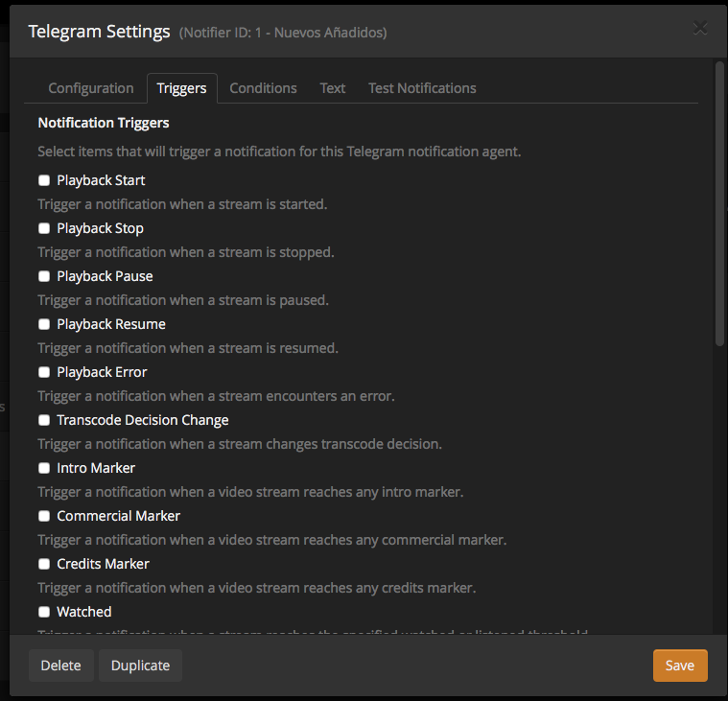Enable Transcode Decision Change trigger
This screenshot has width=728, height=701.
[x=44, y=420]
